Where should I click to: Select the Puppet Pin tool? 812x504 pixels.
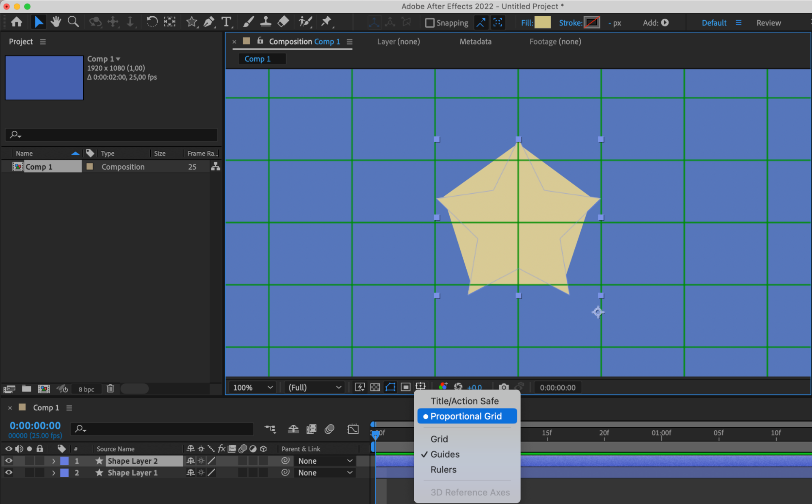(326, 22)
